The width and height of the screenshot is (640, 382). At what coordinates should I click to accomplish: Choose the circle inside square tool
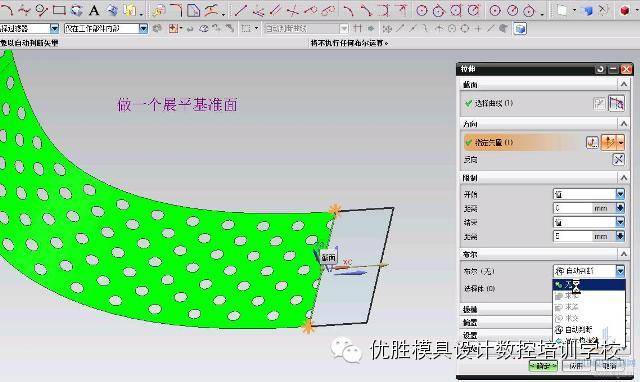click(456, 10)
